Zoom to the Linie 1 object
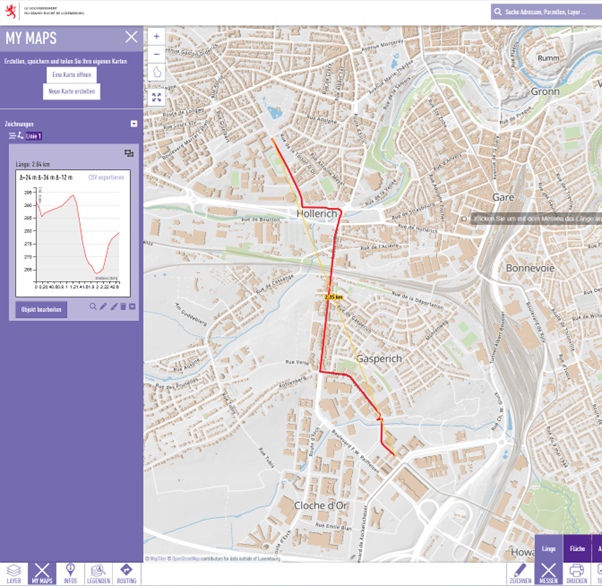This screenshot has height=586, width=602. pos(93,307)
